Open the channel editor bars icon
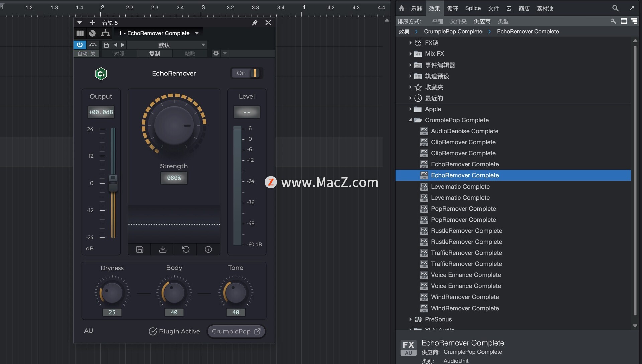The width and height of the screenshot is (642, 364). click(x=80, y=33)
